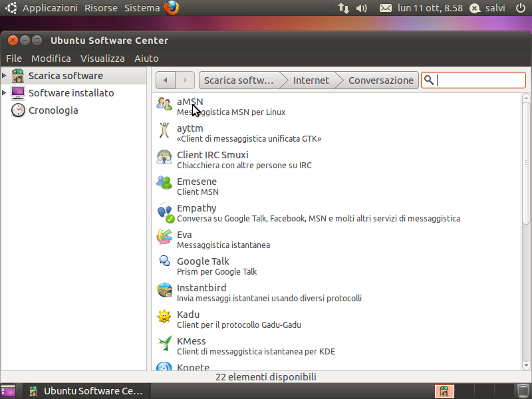This screenshot has width=532, height=399.
Task: Click the show desktop button in bottom panel
Action: tap(8, 391)
